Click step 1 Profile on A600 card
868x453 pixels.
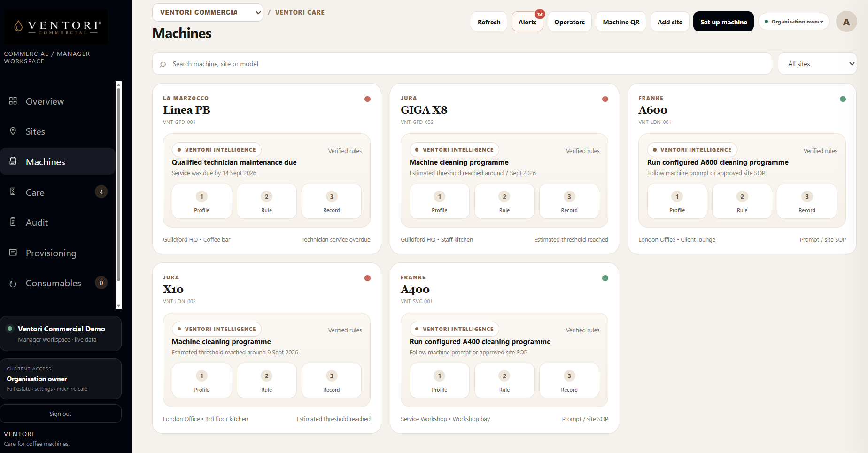tap(677, 201)
